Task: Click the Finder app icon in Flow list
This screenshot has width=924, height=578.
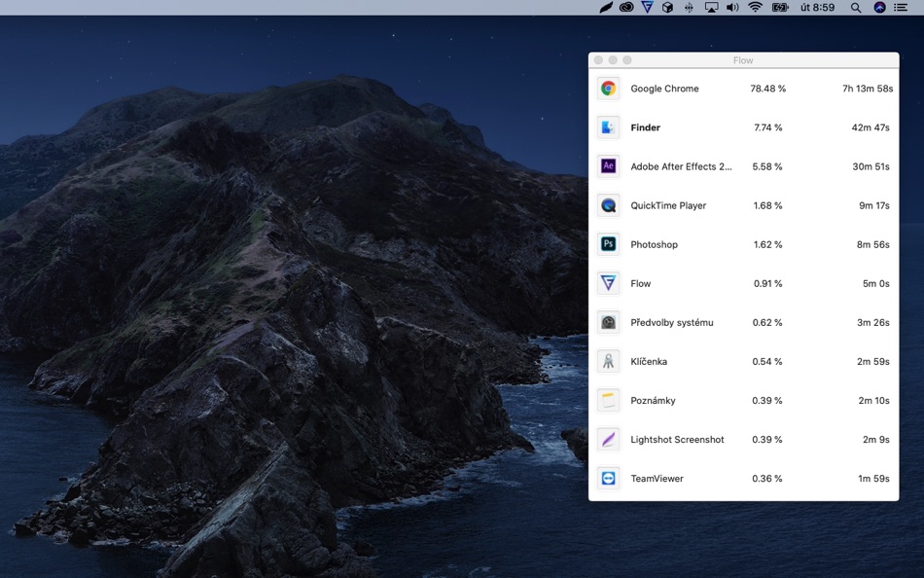Action: [608, 127]
